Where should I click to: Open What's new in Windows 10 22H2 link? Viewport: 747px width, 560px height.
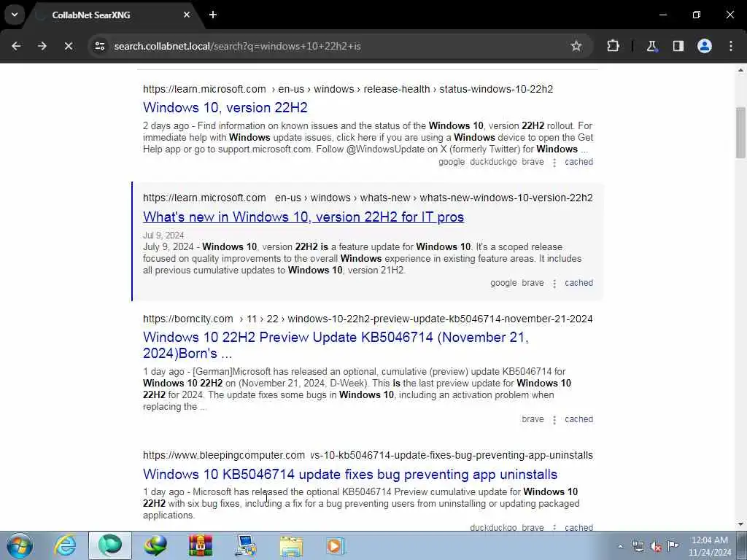coord(303,217)
